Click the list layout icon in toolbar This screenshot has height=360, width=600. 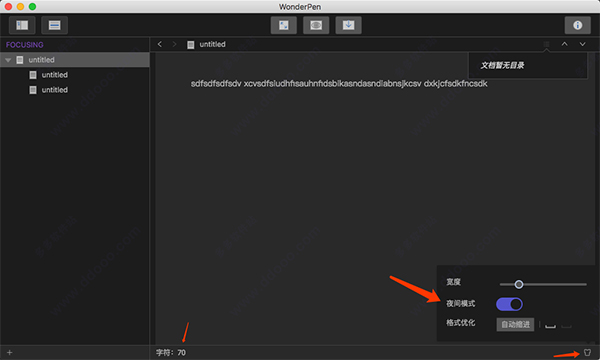pyautogui.click(x=54, y=25)
